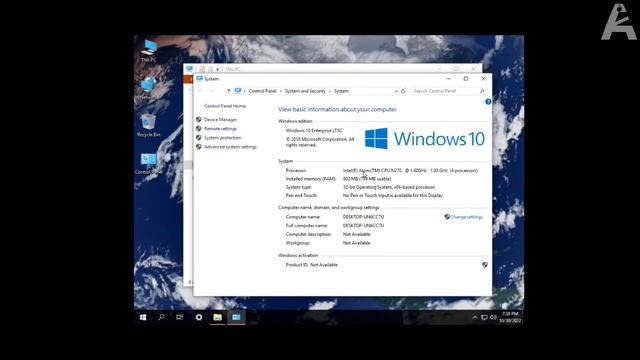
Task: Navigate to Control Panel breadcrumb
Action: click(262, 91)
